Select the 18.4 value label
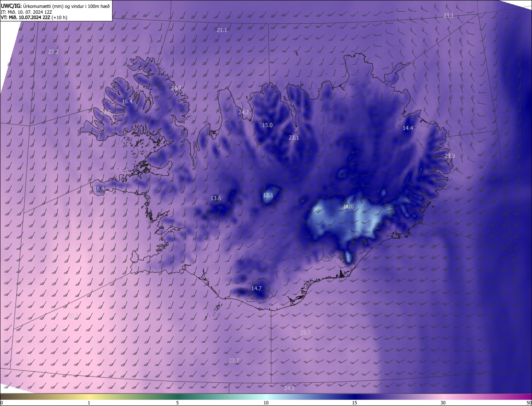 (99, 188)
